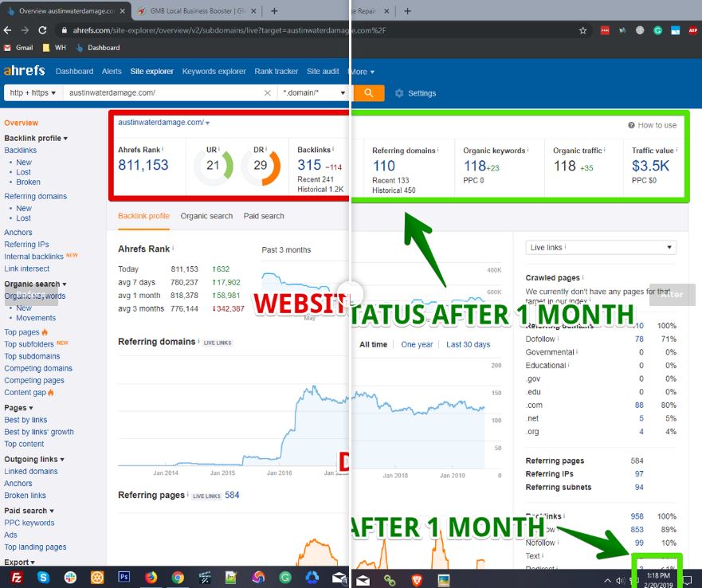Open the WH bookmark folder
This screenshot has width=702, height=588.
54,48
